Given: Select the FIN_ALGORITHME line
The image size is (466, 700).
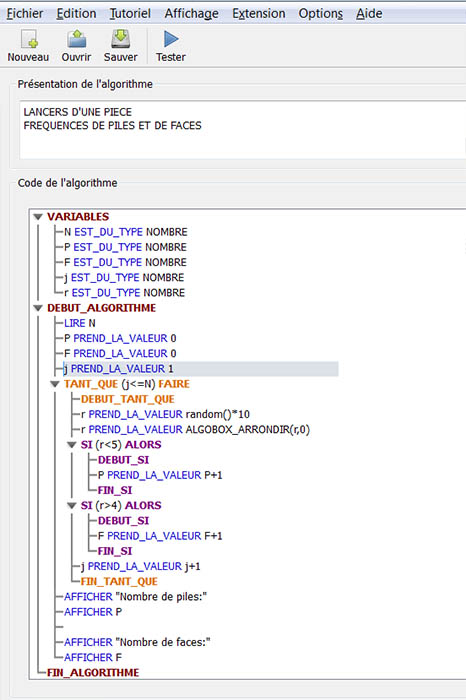Looking at the screenshot, I should (93, 672).
